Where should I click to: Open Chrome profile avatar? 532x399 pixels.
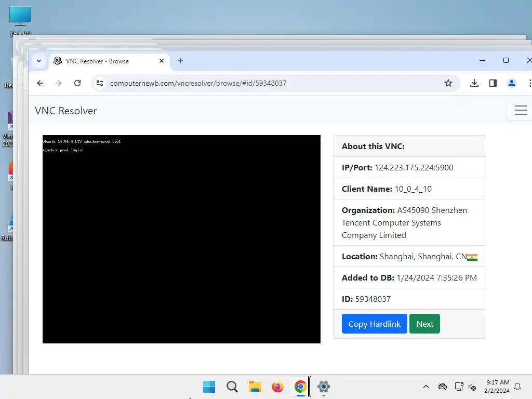click(x=512, y=83)
